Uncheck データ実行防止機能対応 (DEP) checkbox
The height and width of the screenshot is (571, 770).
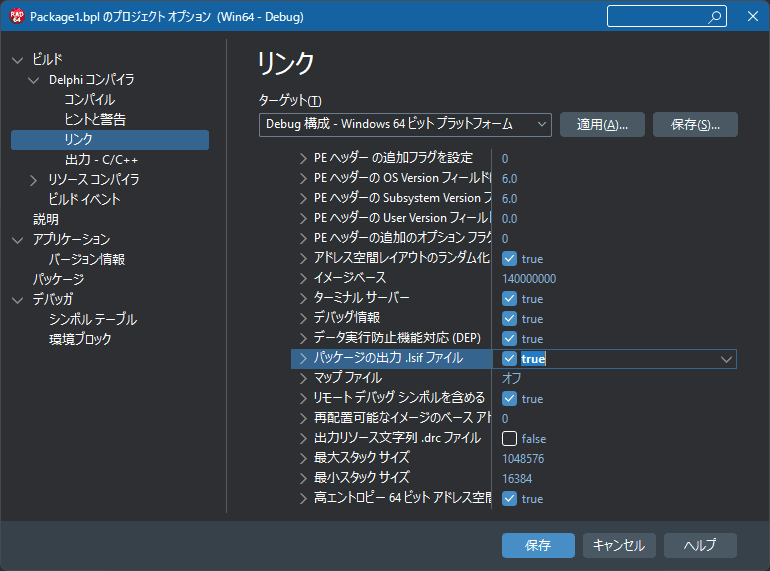[509, 339]
